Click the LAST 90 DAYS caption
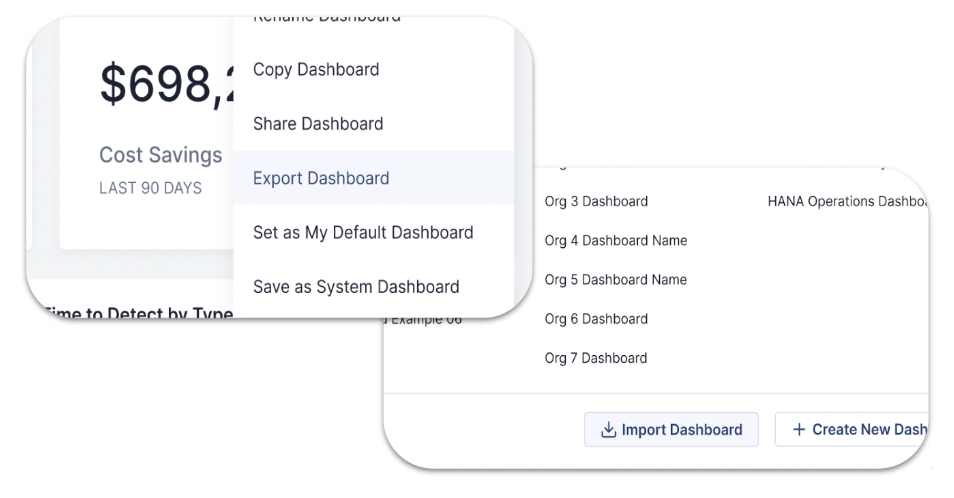The width and height of the screenshot is (954, 498). [150, 188]
